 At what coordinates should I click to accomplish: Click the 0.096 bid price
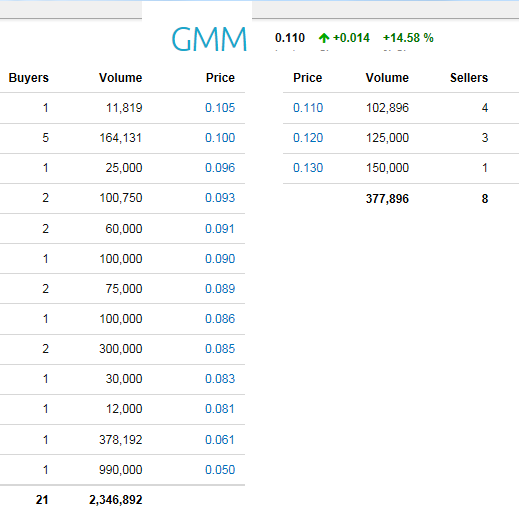220,168
